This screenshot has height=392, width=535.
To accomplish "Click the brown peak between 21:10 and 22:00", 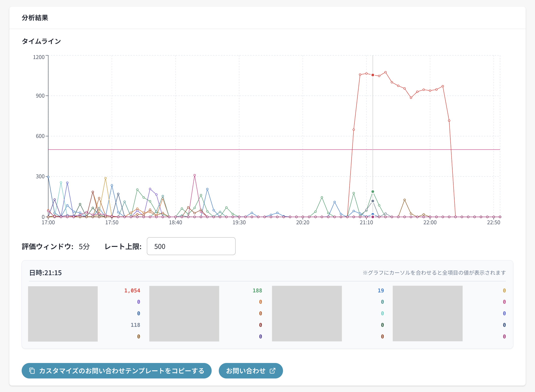I will click(404, 200).
